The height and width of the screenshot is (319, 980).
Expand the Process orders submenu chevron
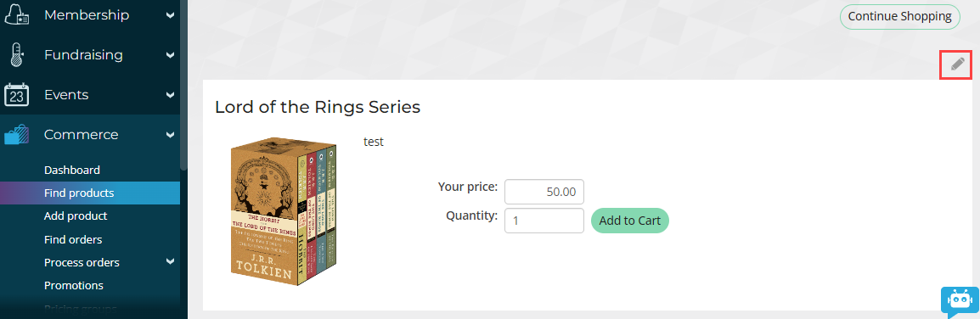[x=171, y=262]
